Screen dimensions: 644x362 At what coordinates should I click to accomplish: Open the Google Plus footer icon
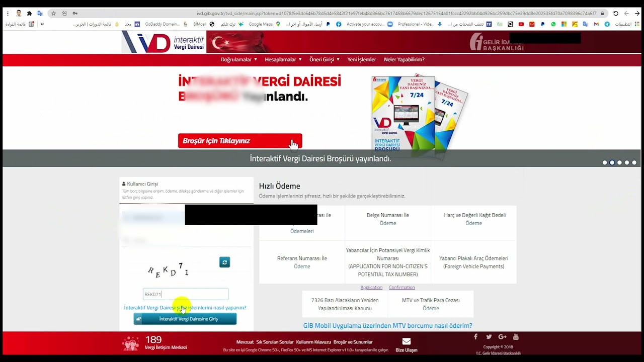pyautogui.click(x=502, y=337)
